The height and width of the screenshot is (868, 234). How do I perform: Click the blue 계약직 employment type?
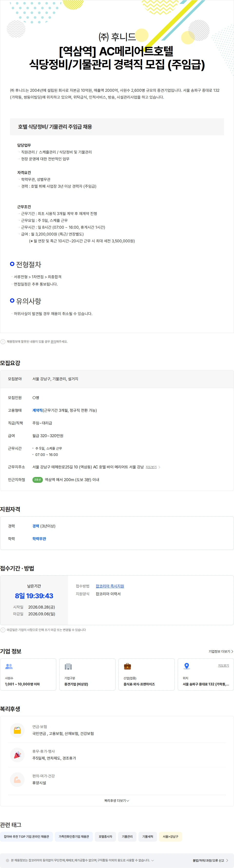tap(37, 410)
